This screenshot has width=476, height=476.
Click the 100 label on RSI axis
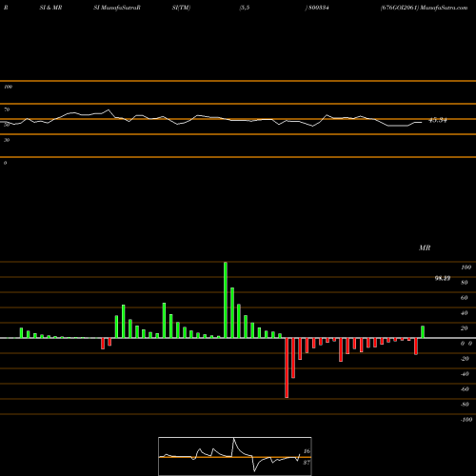coord(8,87)
